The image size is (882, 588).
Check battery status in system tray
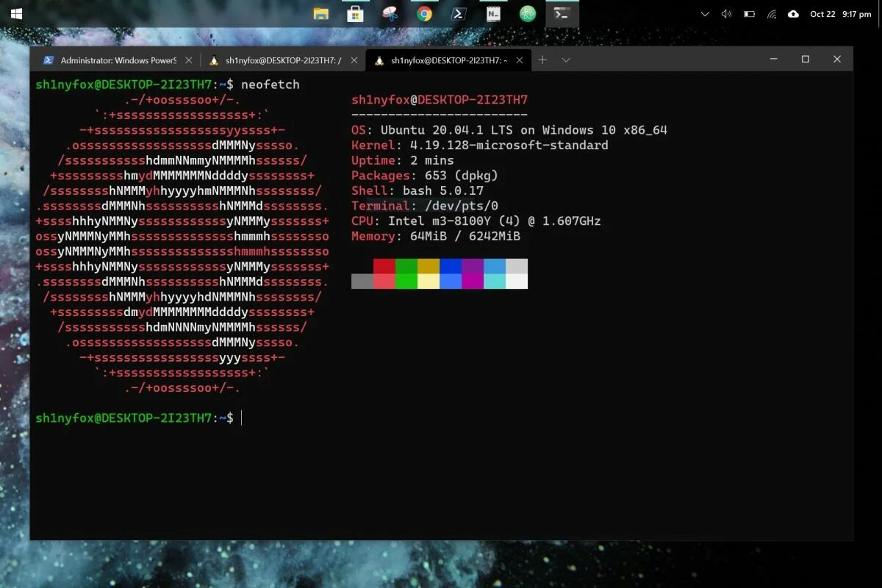coord(750,13)
